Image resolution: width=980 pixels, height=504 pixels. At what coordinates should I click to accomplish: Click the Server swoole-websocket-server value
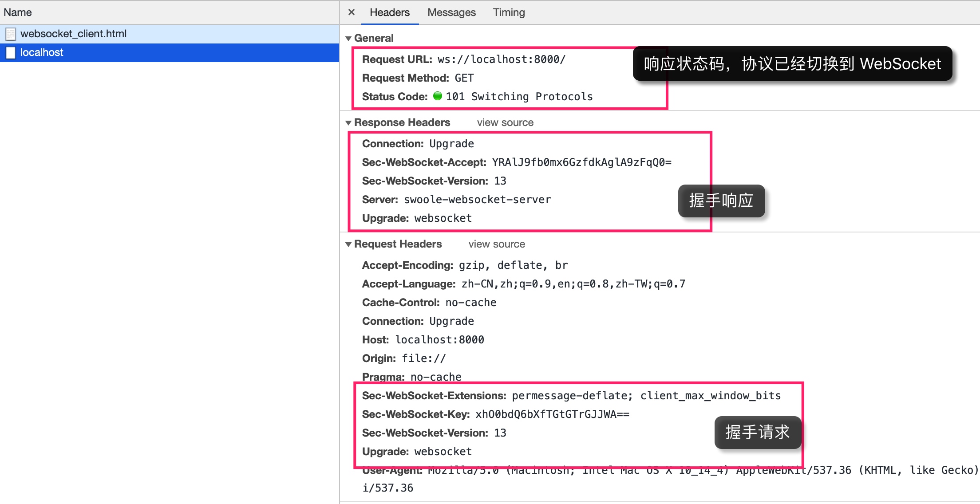(x=478, y=200)
